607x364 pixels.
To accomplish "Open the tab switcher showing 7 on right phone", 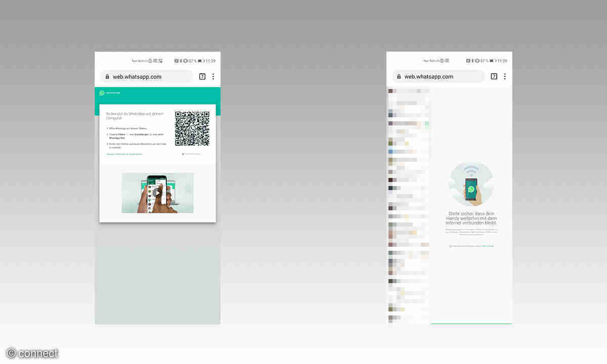I will pos(494,77).
